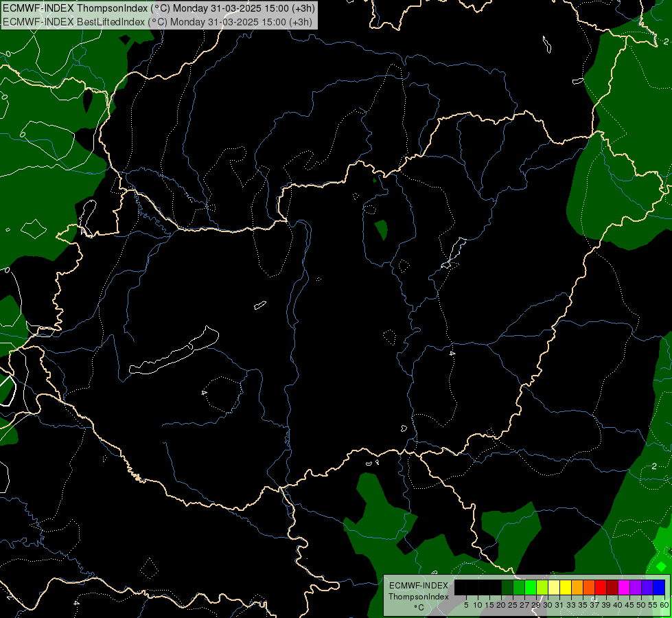The width and height of the screenshot is (672, 618).
Task: Click legend tick value 27
Action: 524,605
